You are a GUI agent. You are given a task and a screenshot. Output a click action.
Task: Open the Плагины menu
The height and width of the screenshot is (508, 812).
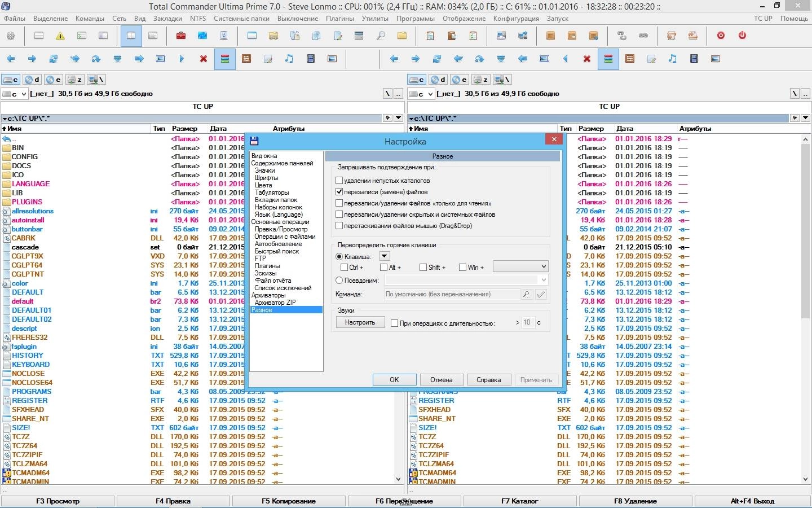pos(340,19)
